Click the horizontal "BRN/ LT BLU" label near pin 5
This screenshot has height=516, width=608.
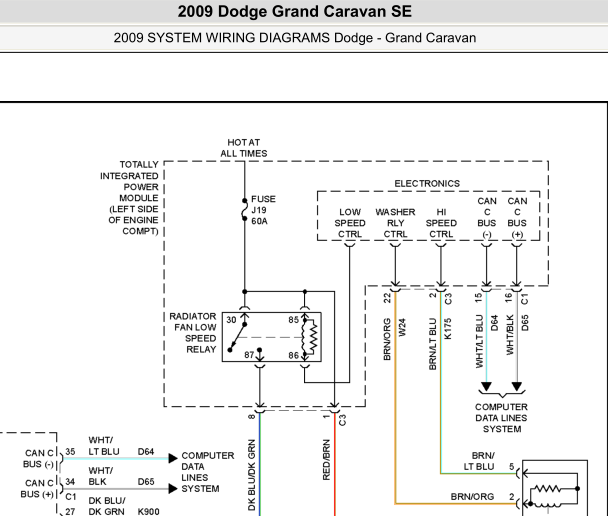pyautogui.click(x=479, y=461)
